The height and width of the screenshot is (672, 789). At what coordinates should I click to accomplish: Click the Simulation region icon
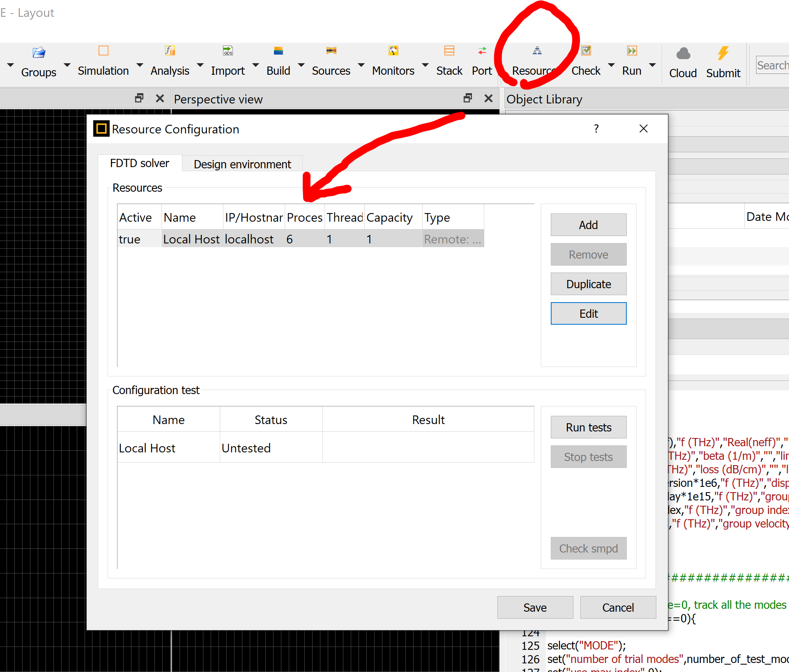(103, 51)
